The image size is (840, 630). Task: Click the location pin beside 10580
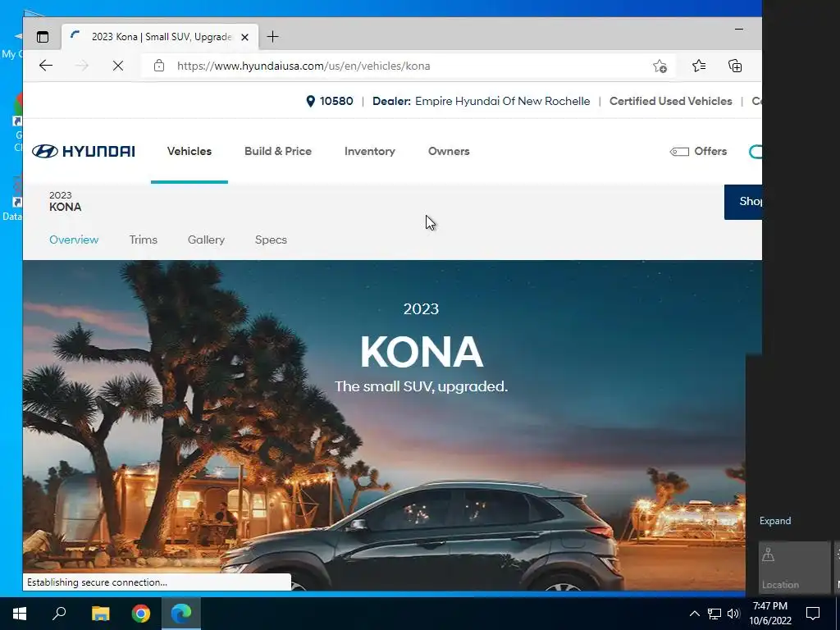[310, 101]
